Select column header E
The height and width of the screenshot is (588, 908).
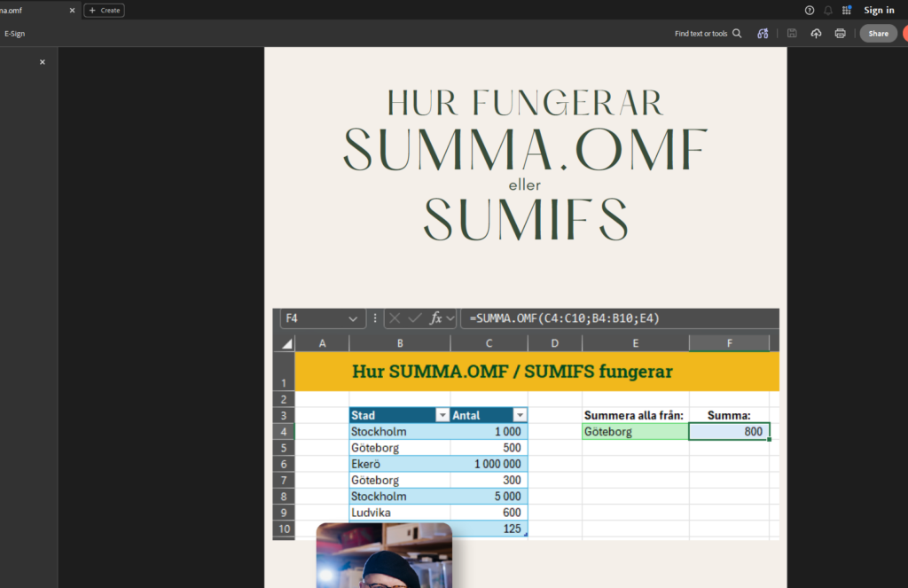(x=635, y=343)
